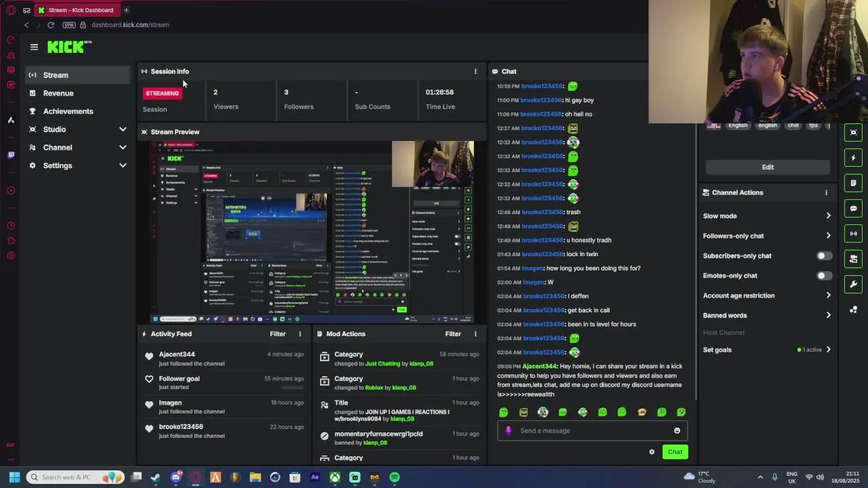Viewport: 868px width, 488px height.
Task: Pick the first green blob emote
Action: pyautogui.click(x=503, y=412)
